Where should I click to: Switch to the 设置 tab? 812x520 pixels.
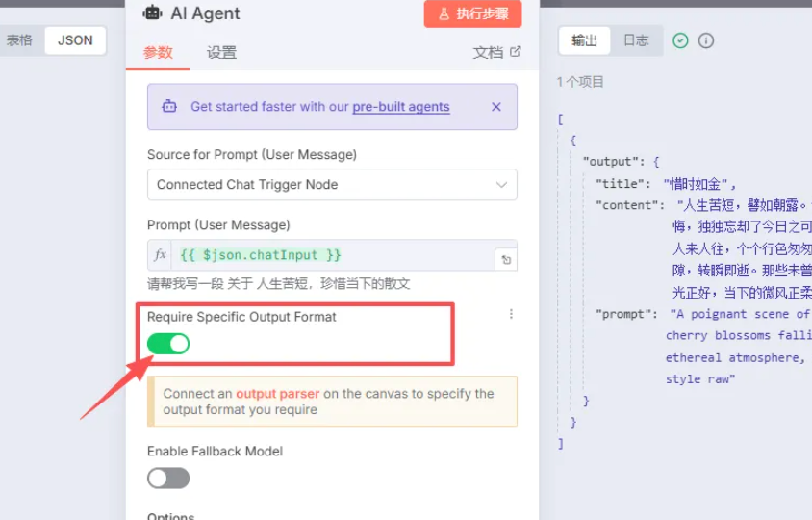(x=221, y=52)
